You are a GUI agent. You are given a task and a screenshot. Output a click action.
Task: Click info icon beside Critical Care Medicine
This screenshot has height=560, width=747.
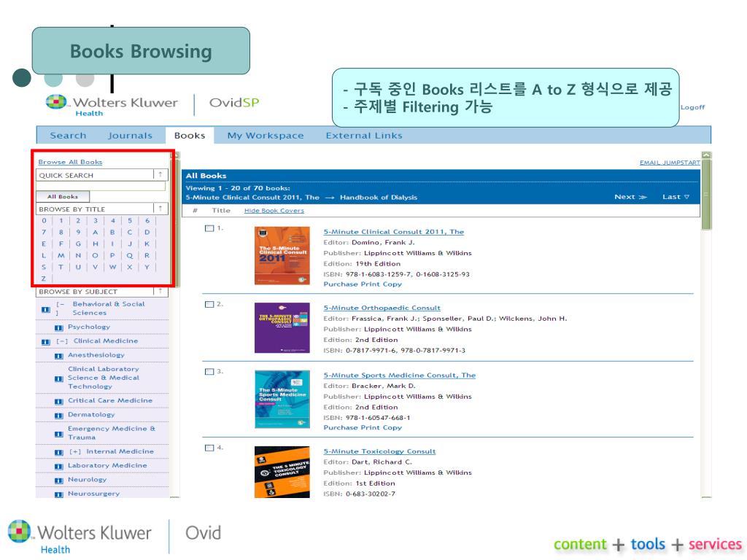[x=58, y=402]
